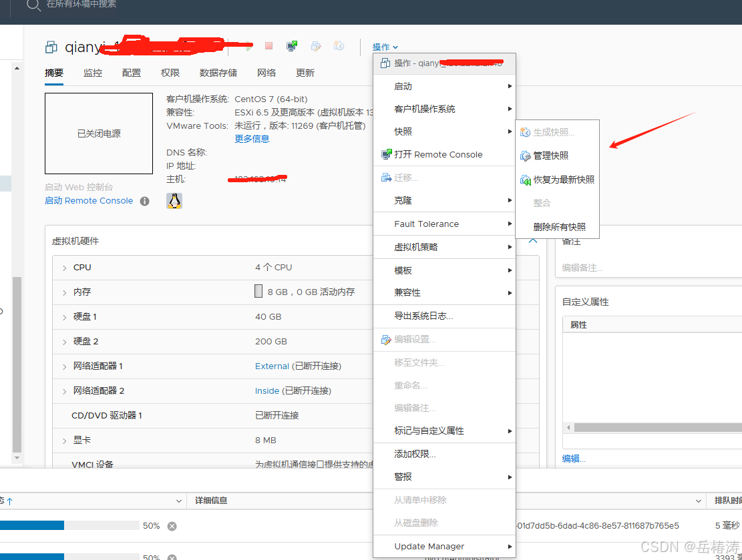Image resolution: width=742 pixels, height=560 pixels.
Task: Click the powered-off VM console thumbnail
Action: pos(99,133)
